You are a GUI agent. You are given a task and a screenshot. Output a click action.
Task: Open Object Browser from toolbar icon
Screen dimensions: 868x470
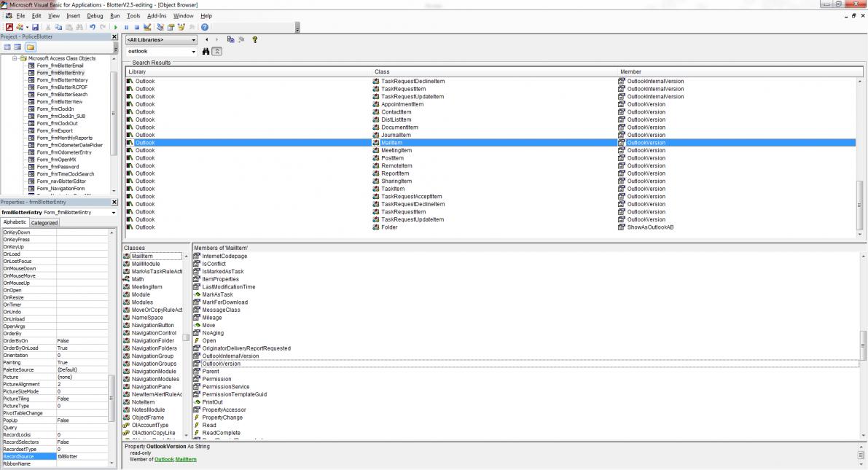click(181, 27)
